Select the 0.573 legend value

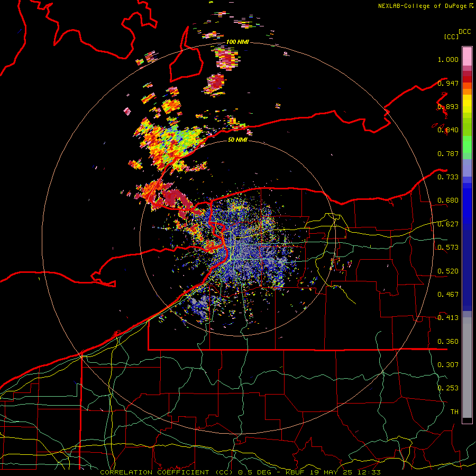click(448, 248)
